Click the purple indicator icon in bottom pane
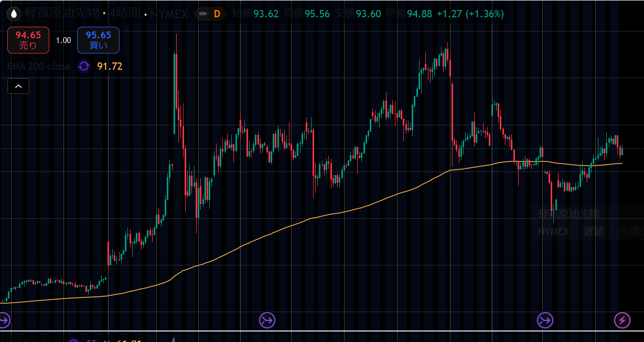 tap(73, 341)
